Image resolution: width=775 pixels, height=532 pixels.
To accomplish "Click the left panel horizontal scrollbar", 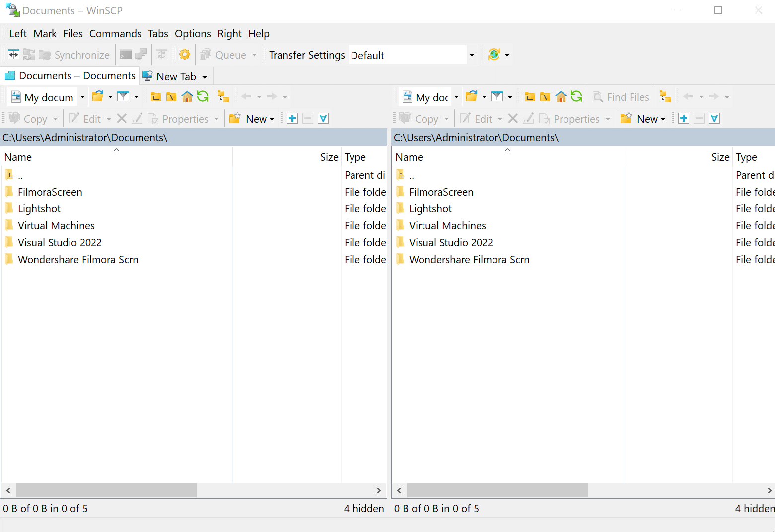I will click(x=106, y=490).
